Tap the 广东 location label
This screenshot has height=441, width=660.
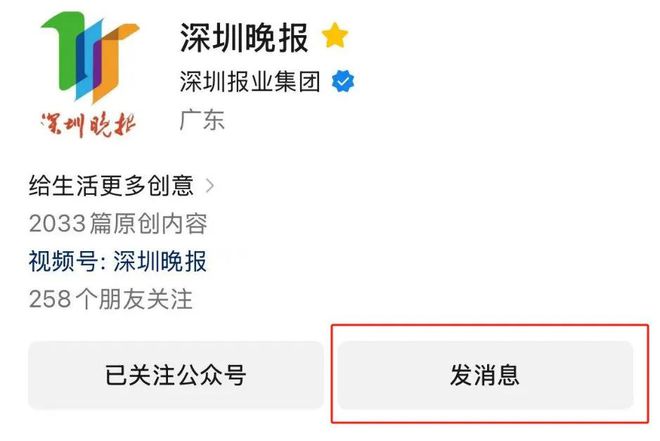(x=202, y=120)
